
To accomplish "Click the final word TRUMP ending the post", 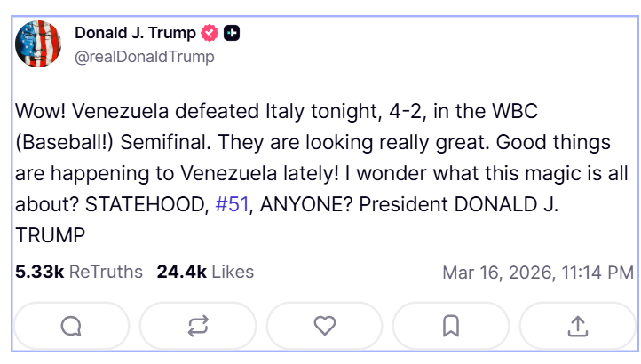I will tap(50, 234).
